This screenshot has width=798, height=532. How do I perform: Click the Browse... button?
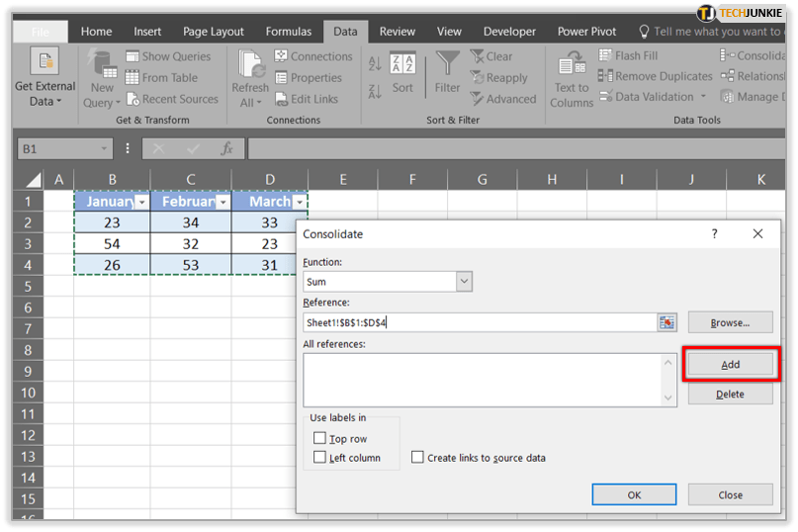click(730, 322)
